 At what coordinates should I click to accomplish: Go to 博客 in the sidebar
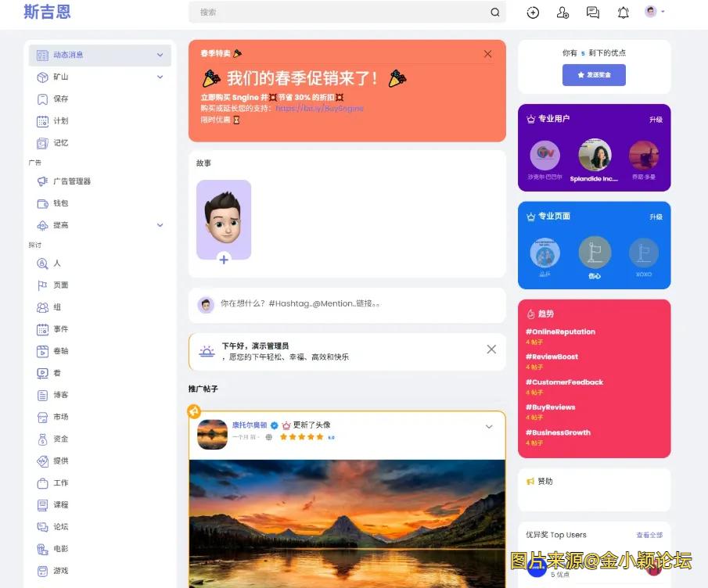[x=60, y=395]
